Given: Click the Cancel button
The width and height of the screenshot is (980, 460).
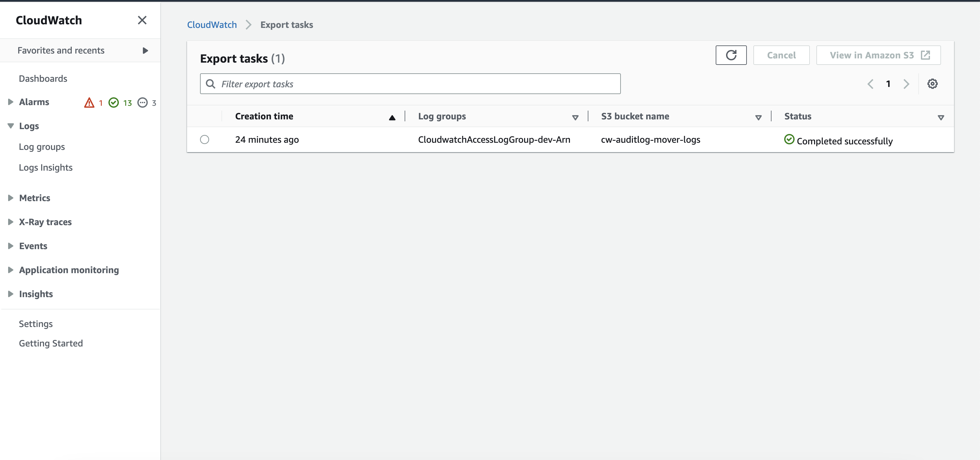Looking at the screenshot, I should tap(781, 55).
